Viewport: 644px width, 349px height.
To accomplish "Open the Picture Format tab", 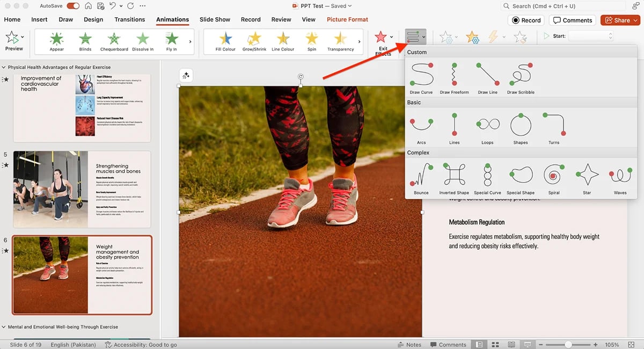I will point(347,19).
